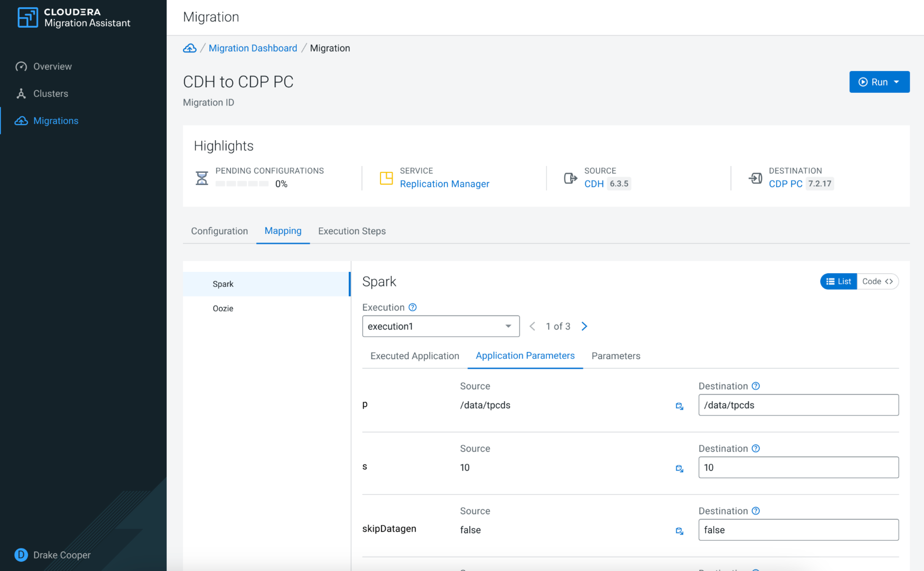Open Clusters in the sidebar
924x571 pixels.
pyautogui.click(x=51, y=93)
